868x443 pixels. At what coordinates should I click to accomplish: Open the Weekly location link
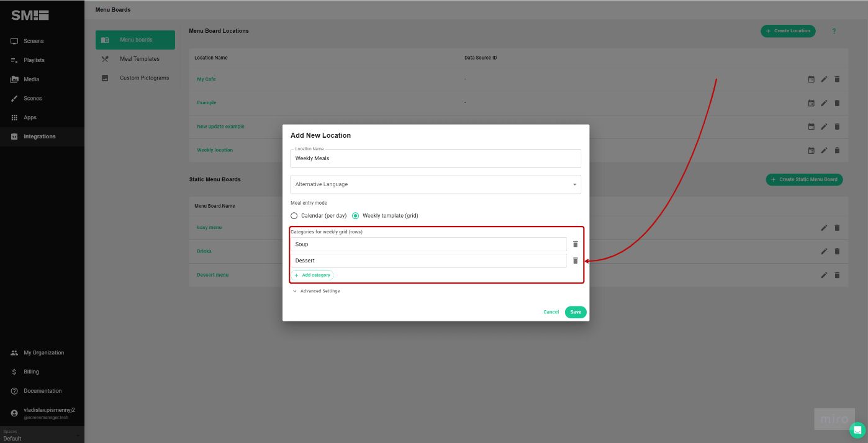point(215,150)
